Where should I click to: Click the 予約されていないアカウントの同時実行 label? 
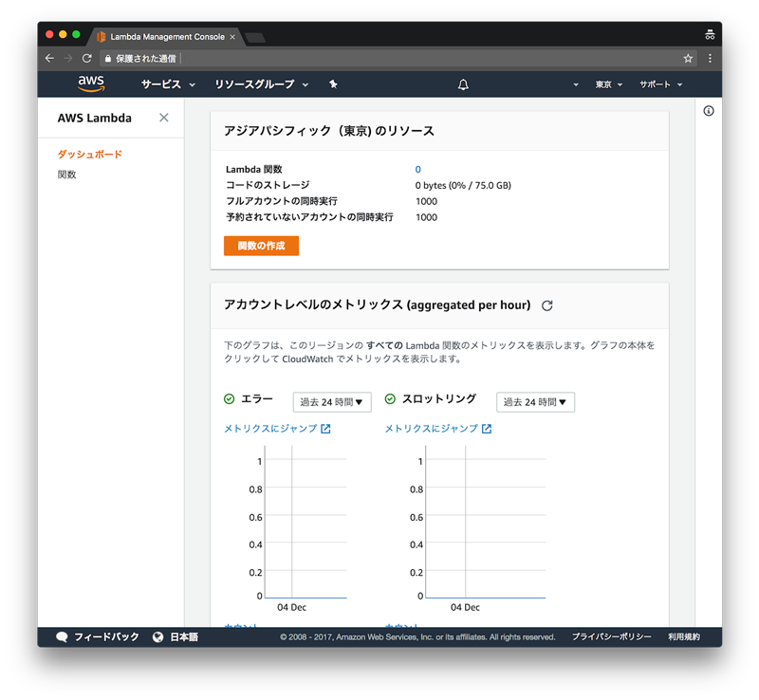pos(309,217)
